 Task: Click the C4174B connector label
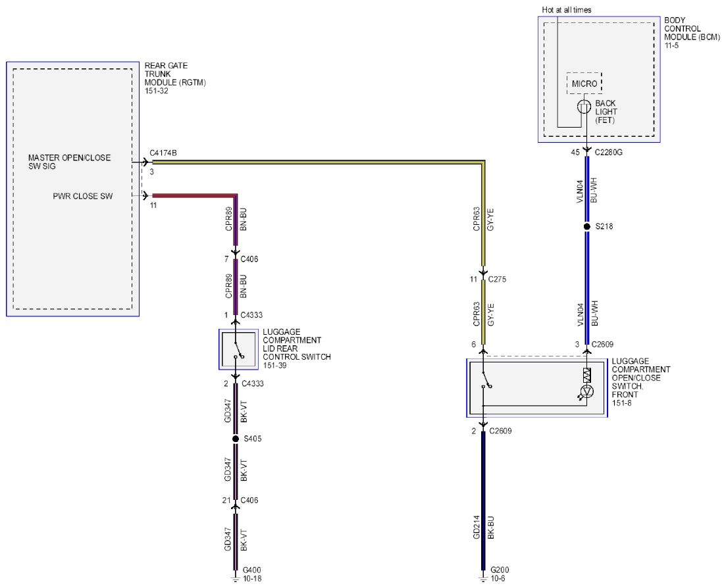[163, 153]
